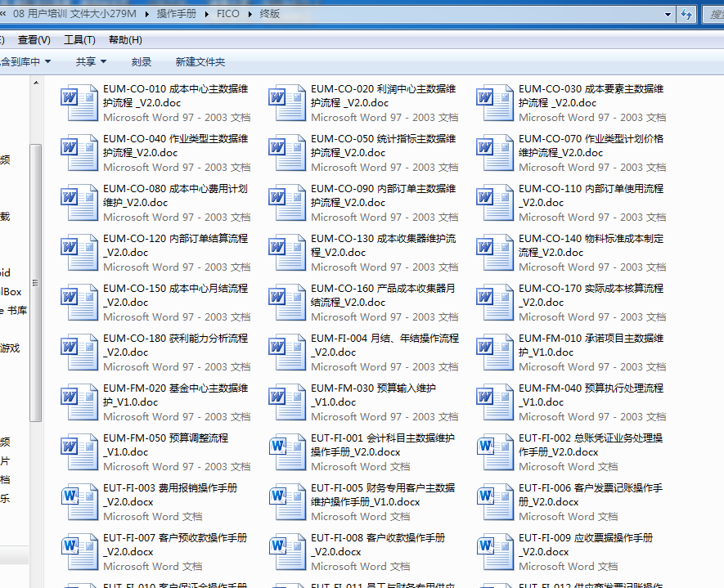The width and height of the screenshot is (724, 588).
Task: Click icon of EUM-FI-004 月结、年结操作流程
Action: coord(287,352)
